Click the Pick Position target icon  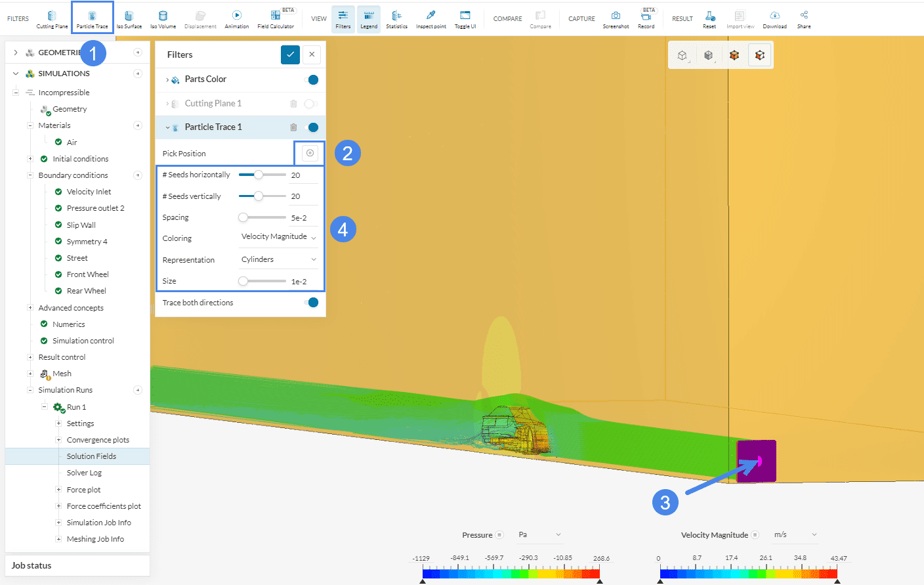tap(310, 153)
